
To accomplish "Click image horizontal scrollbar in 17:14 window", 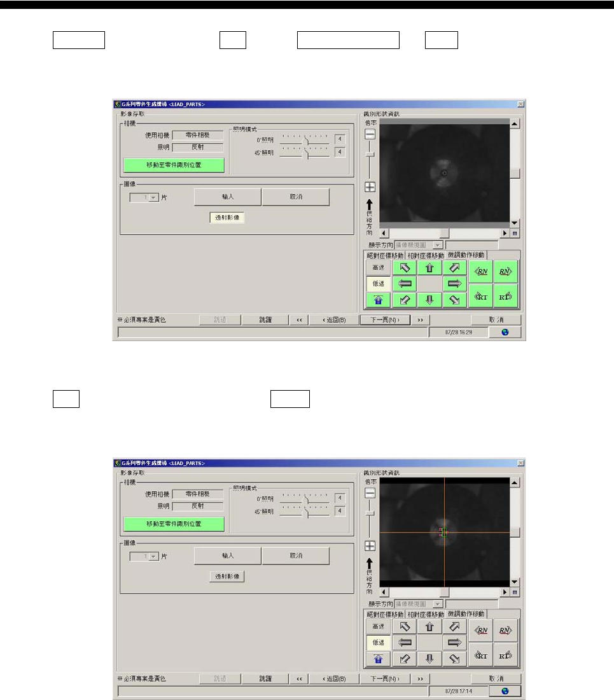I will pos(445,592).
